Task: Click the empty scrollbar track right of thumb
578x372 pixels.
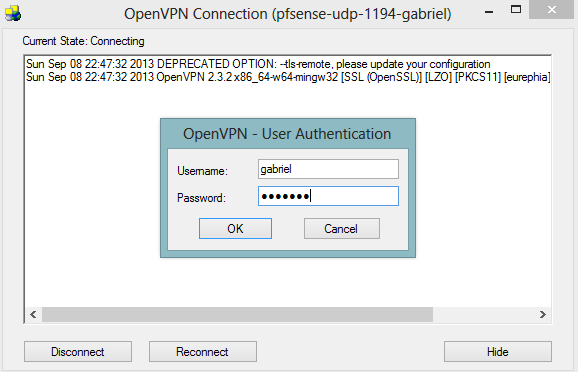Action: [x=484, y=314]
